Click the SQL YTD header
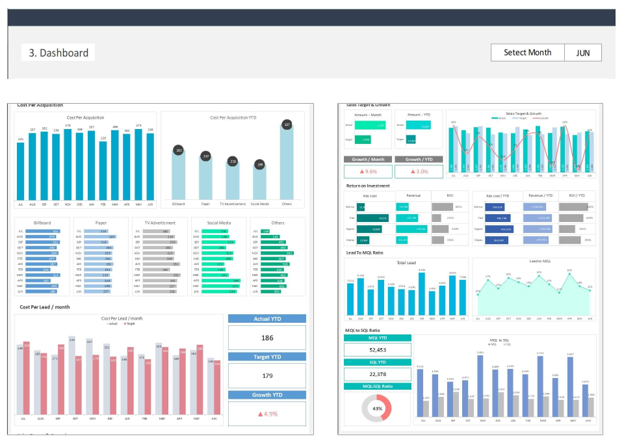 (x=377, y=362)
